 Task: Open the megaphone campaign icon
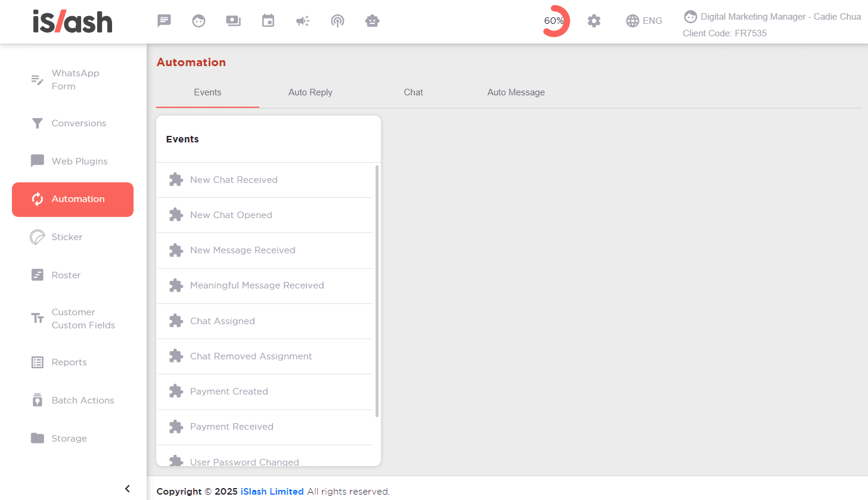303,21
